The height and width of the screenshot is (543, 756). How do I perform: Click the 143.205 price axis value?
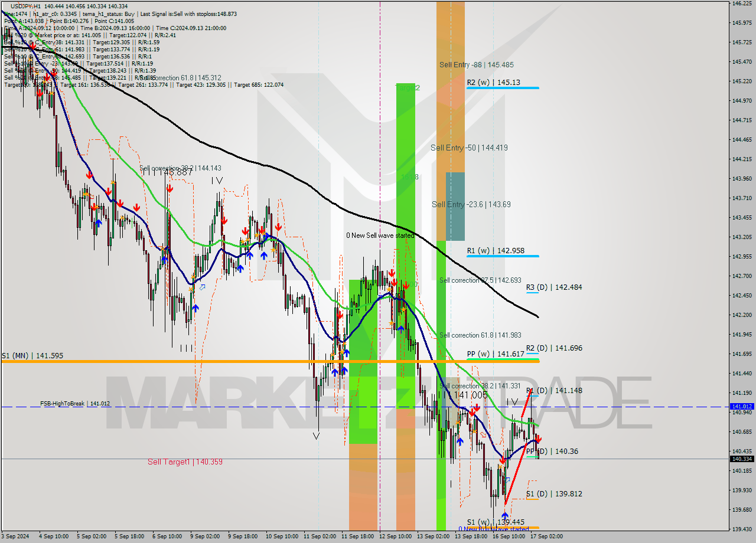click(742, 237)
